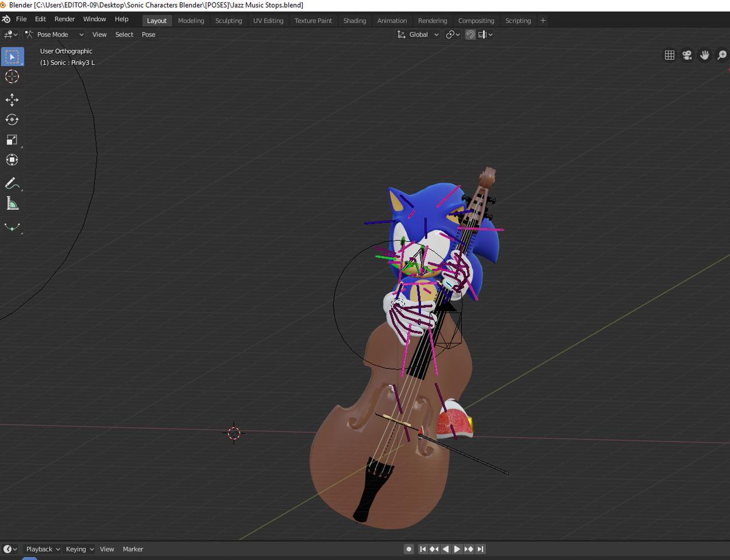This screenshot has height=560, width=730.
Task: Open the Pose Mode dropdown
Action: [54, 35]
